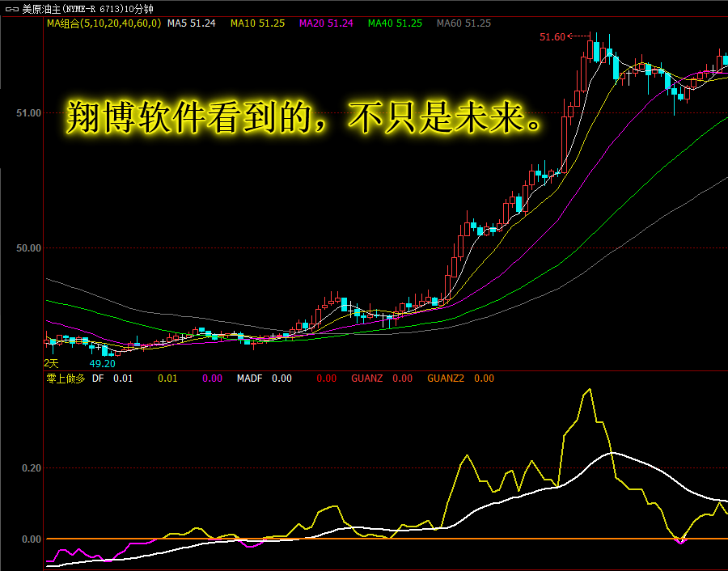Click the magenta 0.00 indicator value
The width and height of the screenshot is (728, 571).
coord(212,379)
